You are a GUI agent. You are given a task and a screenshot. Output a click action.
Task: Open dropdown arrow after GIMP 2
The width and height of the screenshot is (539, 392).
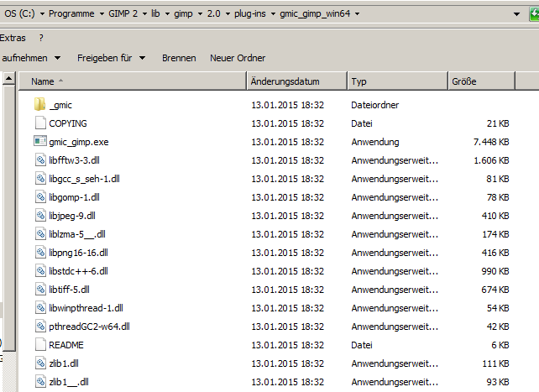[x=144, y=14]
